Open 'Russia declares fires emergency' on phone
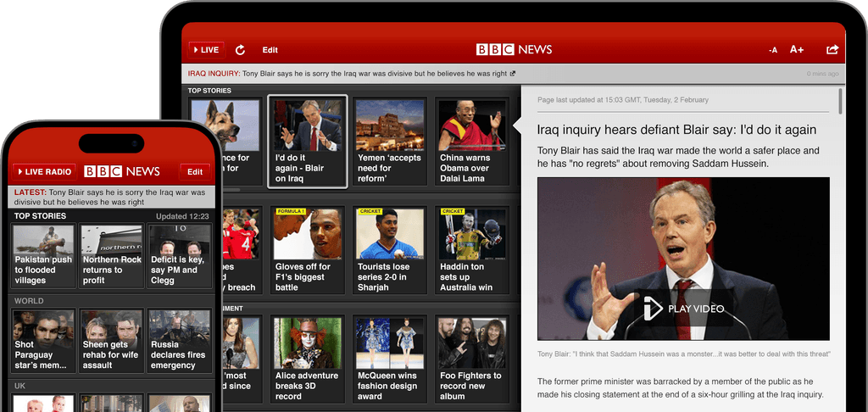 180,341
